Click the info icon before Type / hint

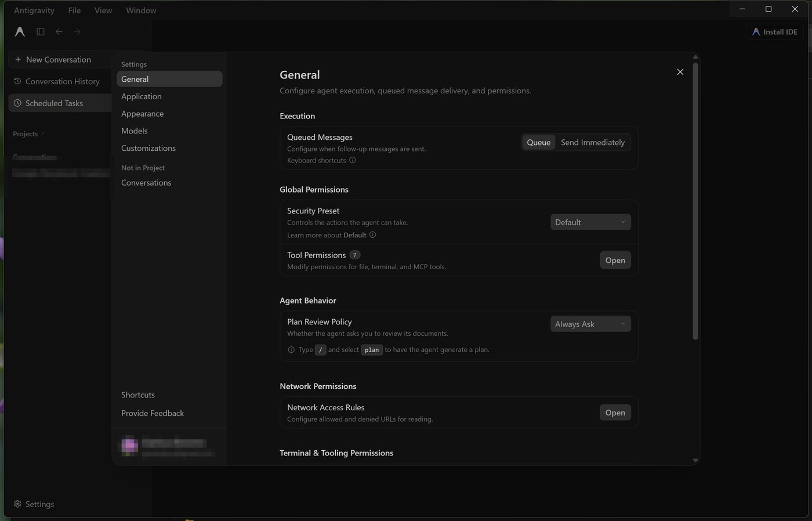(x=291, y=350)
